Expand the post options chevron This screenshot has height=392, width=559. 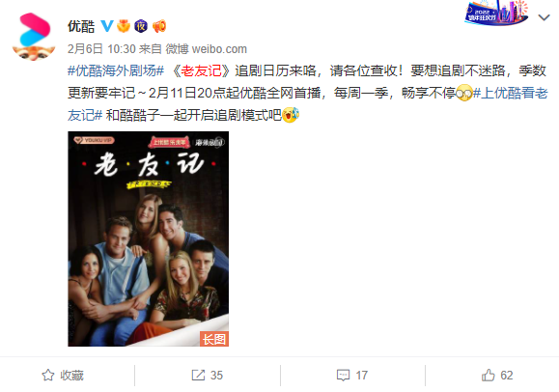coord(544,17)
